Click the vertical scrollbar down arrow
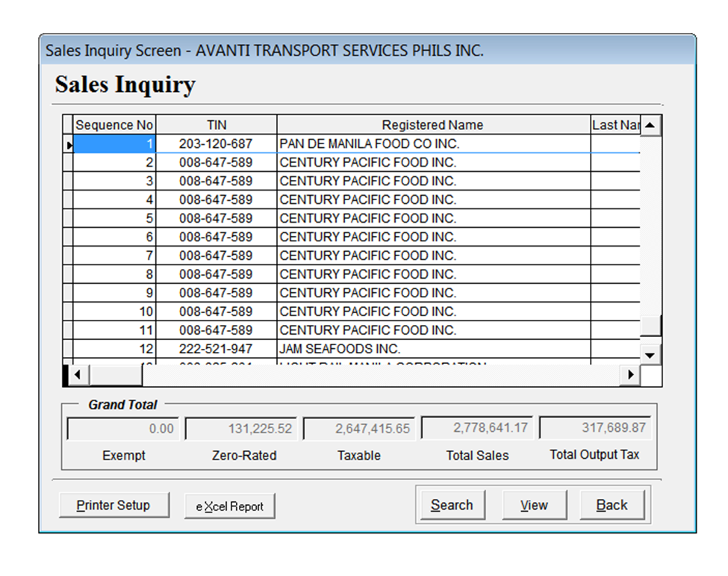728x576 pixels. [x=650, y=355]
